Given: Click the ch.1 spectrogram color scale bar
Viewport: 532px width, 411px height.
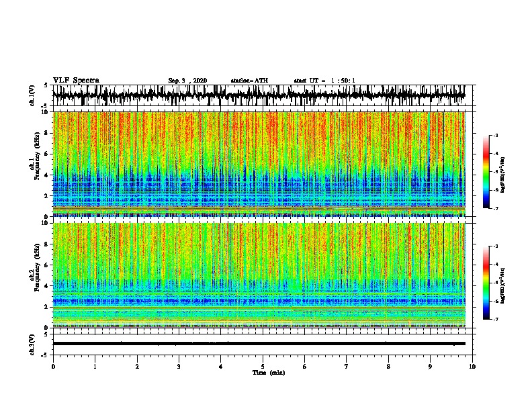Looking at the screenshot, I should coord(486,172).
